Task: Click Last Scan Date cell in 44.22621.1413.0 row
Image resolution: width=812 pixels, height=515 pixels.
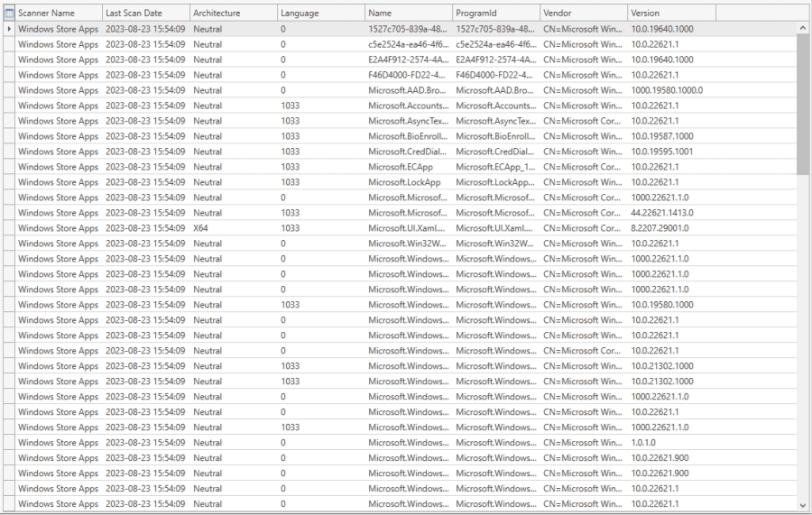Action: [145, 213]
